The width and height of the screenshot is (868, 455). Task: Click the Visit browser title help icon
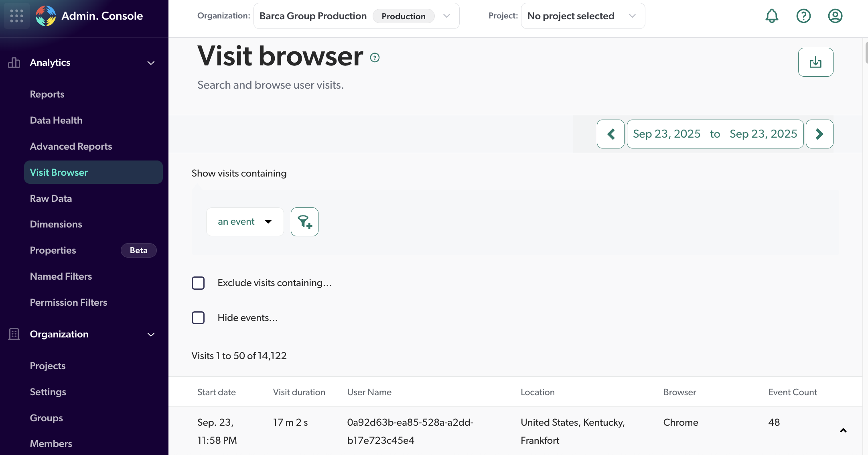click(x=375, y=58)
